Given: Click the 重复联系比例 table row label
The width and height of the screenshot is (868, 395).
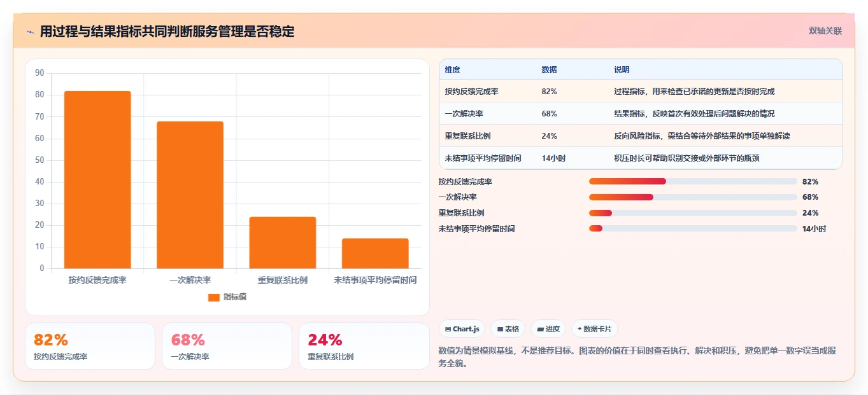Looking at the screenshot, I should pos(467,136).
